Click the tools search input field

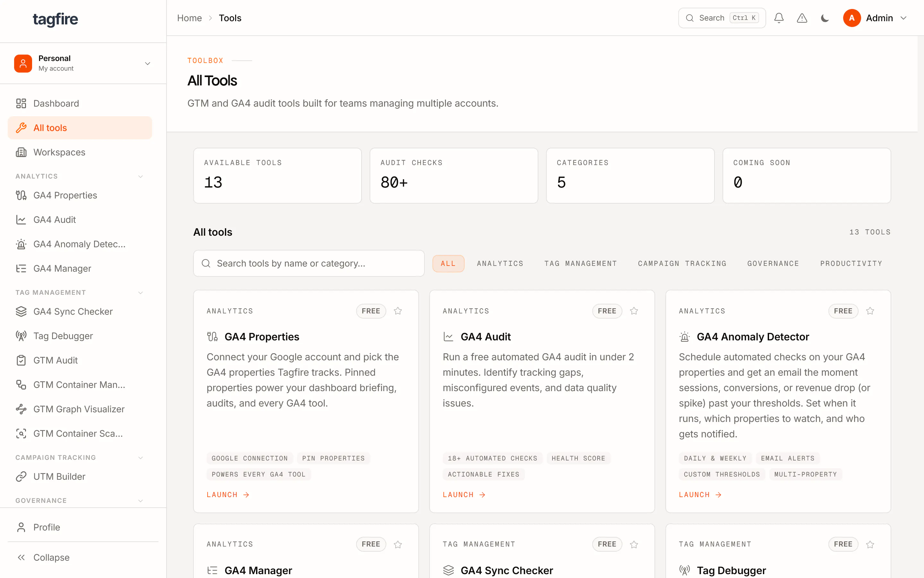click(x=309, y=263)
